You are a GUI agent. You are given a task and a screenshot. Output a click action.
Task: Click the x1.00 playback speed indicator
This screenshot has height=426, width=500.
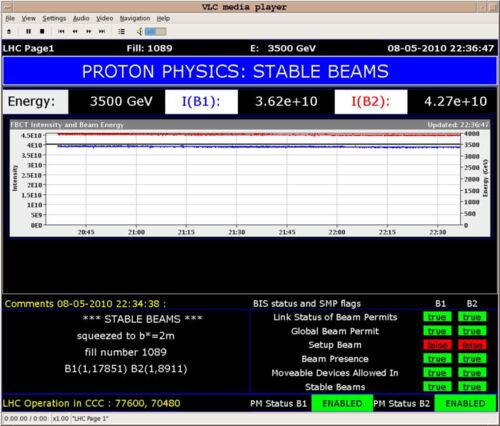[61, 418]
